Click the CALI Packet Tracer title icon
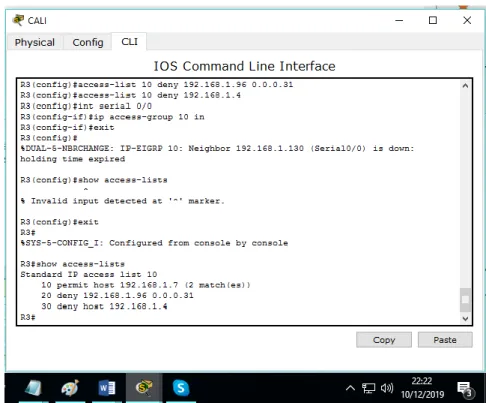 [18, 20]
